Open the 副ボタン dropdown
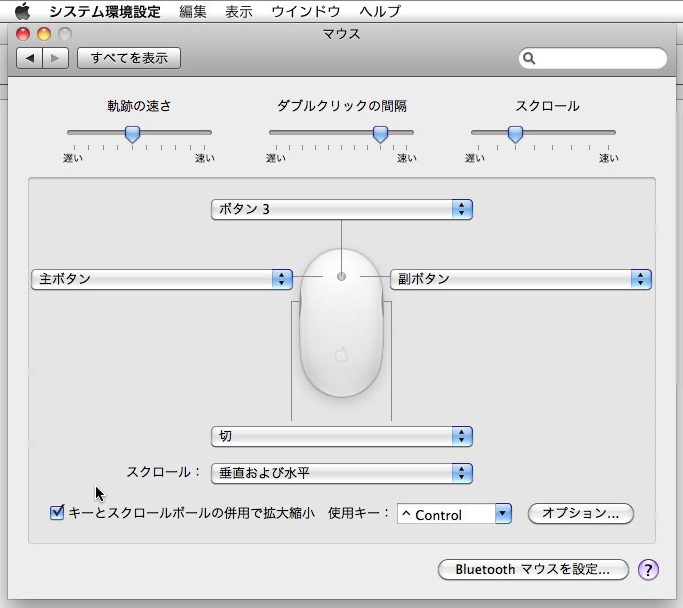The height and width of the screenshot is (608, 683). coord(521,279)
